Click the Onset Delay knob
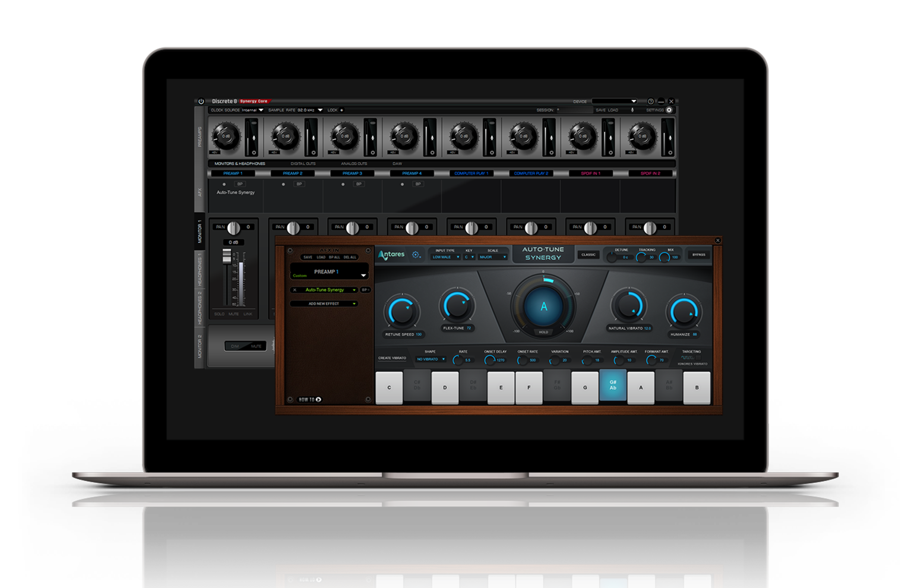Screen dimensions: 913x588 (489, 360)
